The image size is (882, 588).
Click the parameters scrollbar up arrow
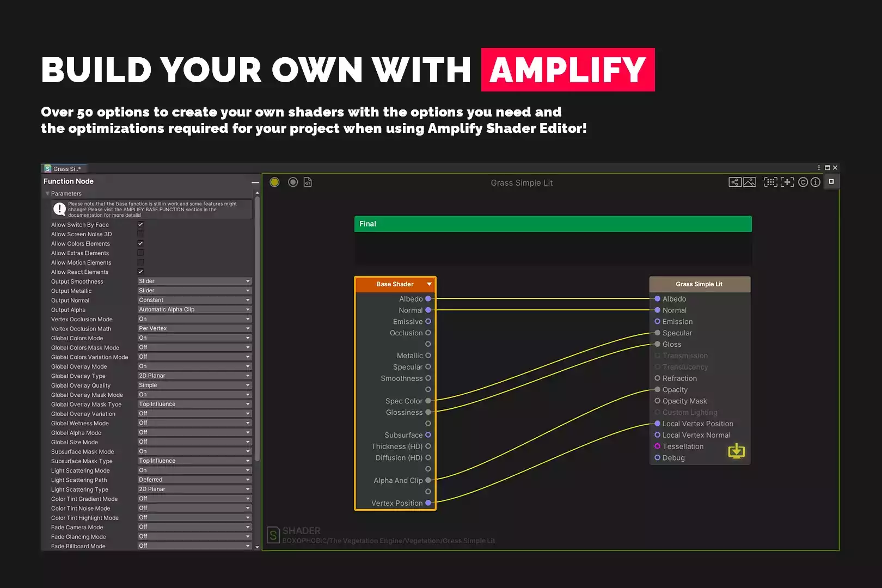(x=257, y=193)
